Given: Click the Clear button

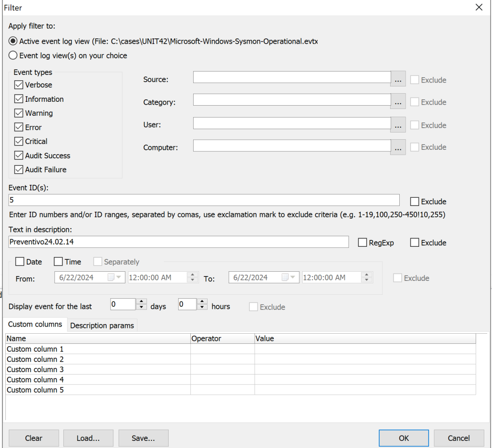Looking at the screenshot, I should 34,438.
